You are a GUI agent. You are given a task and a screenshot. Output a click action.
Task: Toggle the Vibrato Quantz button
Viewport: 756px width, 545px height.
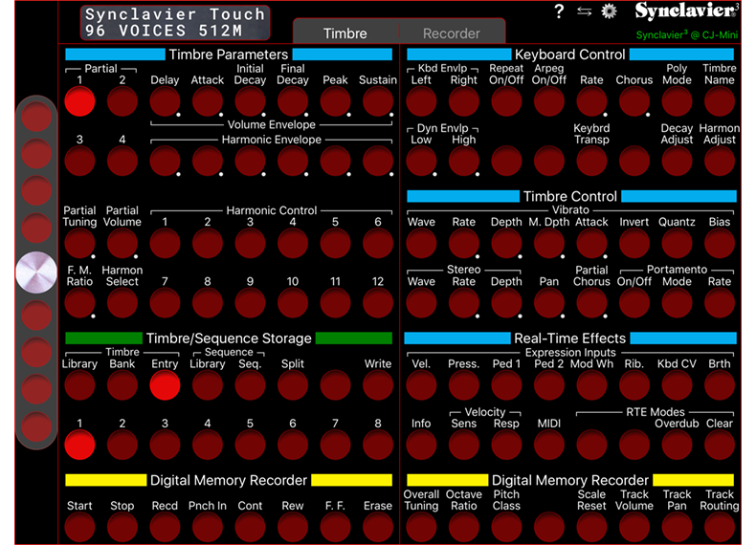coord(677,244)
